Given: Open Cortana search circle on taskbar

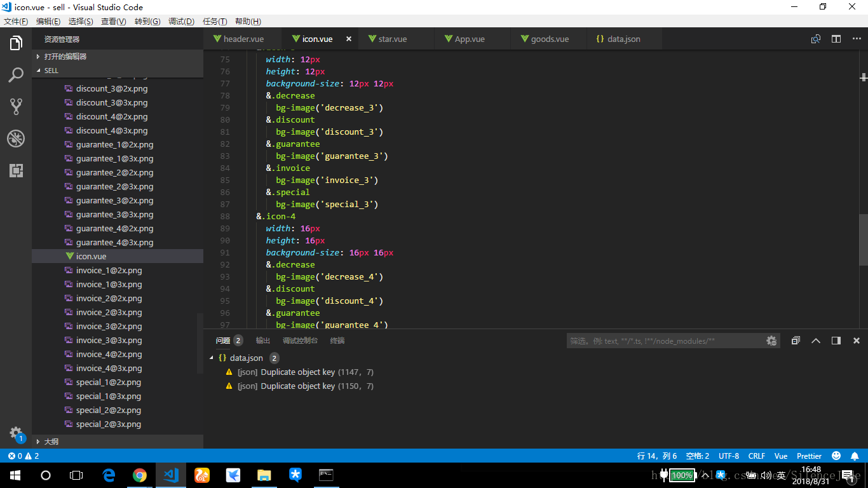Looking at the screenshot, I should click(x=46, y=475).
